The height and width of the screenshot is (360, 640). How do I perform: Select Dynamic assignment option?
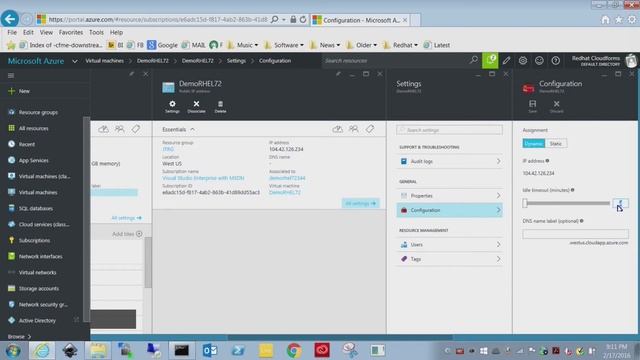[533, 144]
